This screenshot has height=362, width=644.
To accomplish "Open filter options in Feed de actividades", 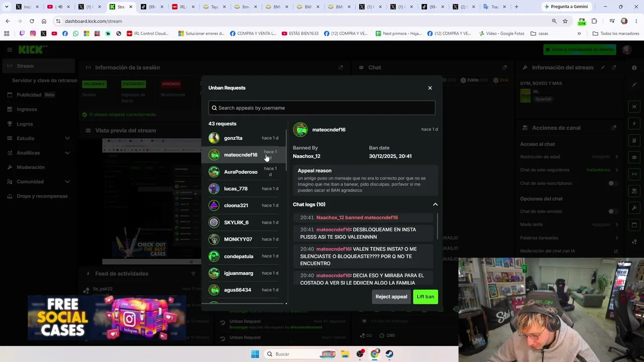I will [x=193, y=274].
